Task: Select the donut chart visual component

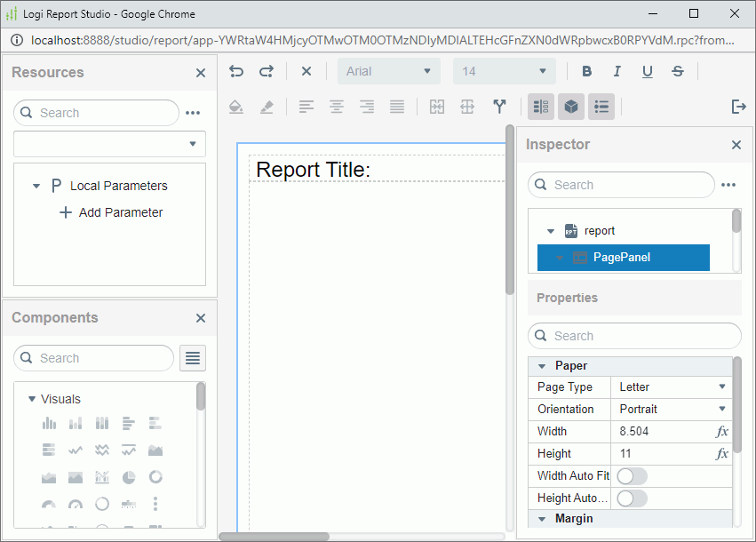Action: tap(155, 477)
